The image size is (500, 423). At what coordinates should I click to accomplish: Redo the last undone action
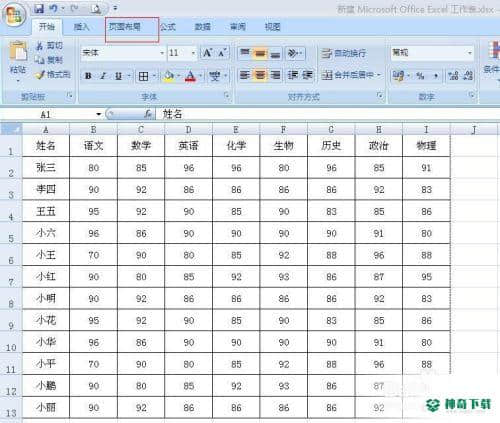coord(74,9)
